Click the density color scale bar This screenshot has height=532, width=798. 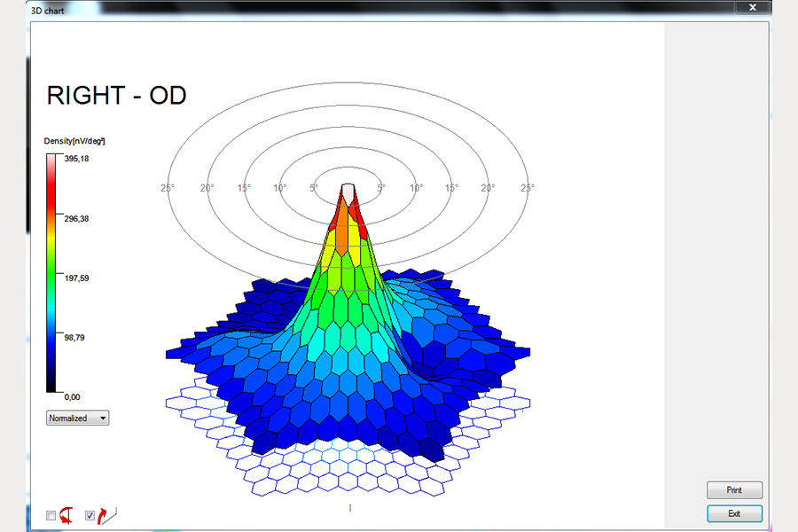coord(51,273)
